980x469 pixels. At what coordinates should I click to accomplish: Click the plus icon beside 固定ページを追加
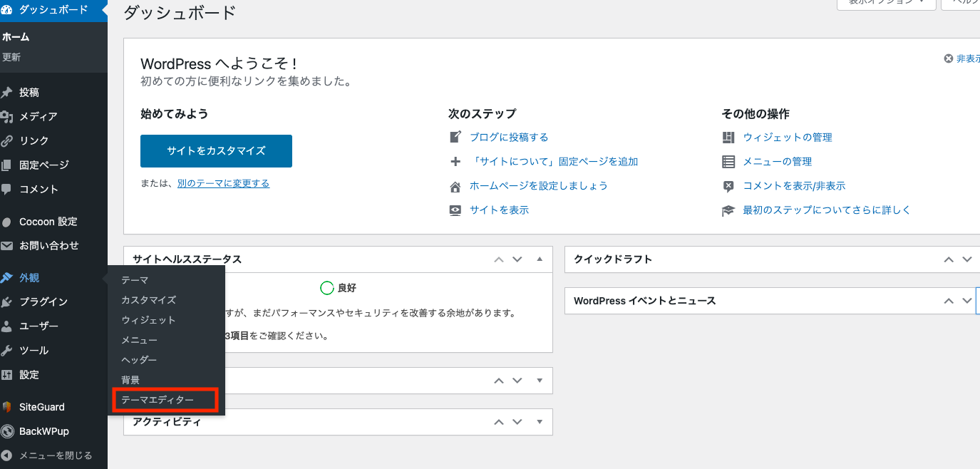[455, 162]
